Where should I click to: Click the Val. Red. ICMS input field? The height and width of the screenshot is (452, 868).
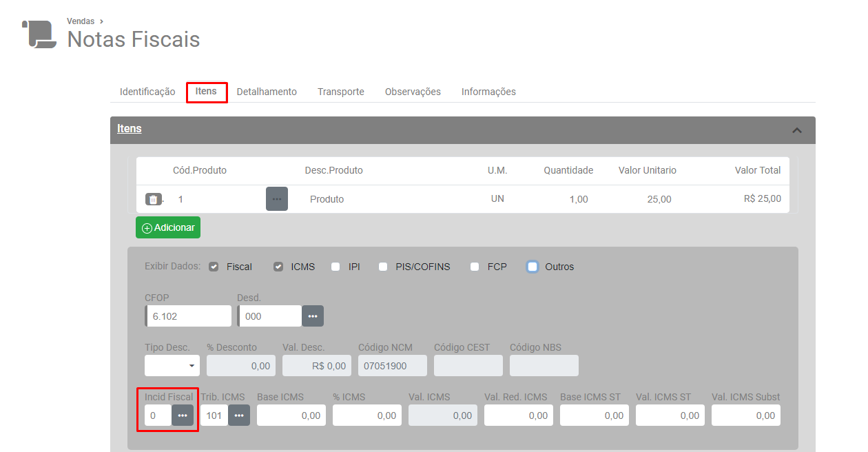coord(519,415)
